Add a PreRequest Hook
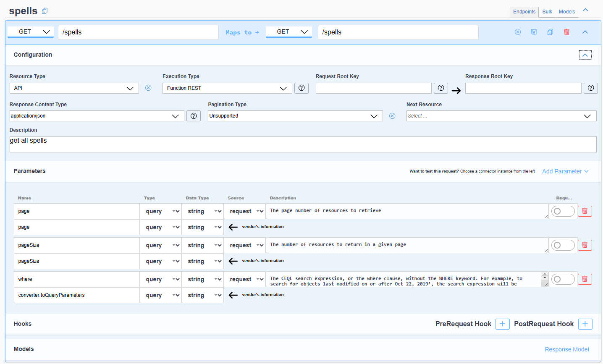Image resolution: width=603 pixels, height=364 pixels. 502,324
